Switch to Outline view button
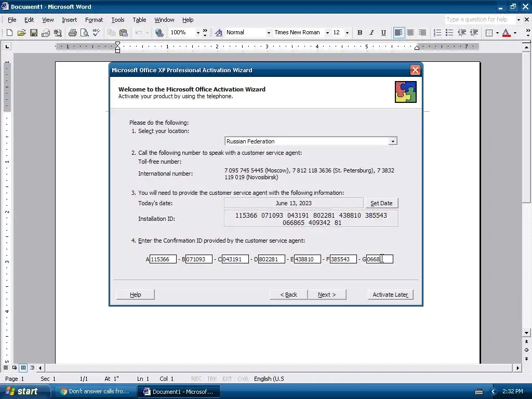532x399 pixels. point(32,367)
